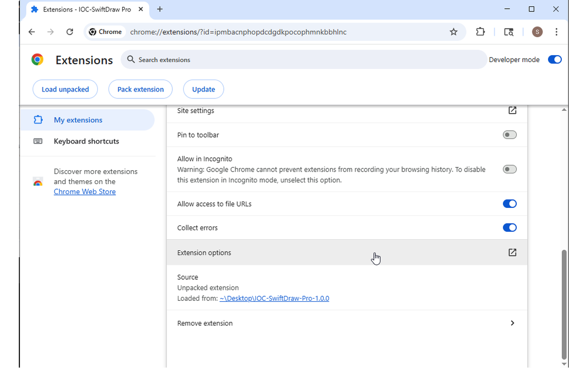Viewport: 588px width, 368px height.
Task: Click the Keyboard shortcuts keyboard icon
Action: tap(38, 141)
